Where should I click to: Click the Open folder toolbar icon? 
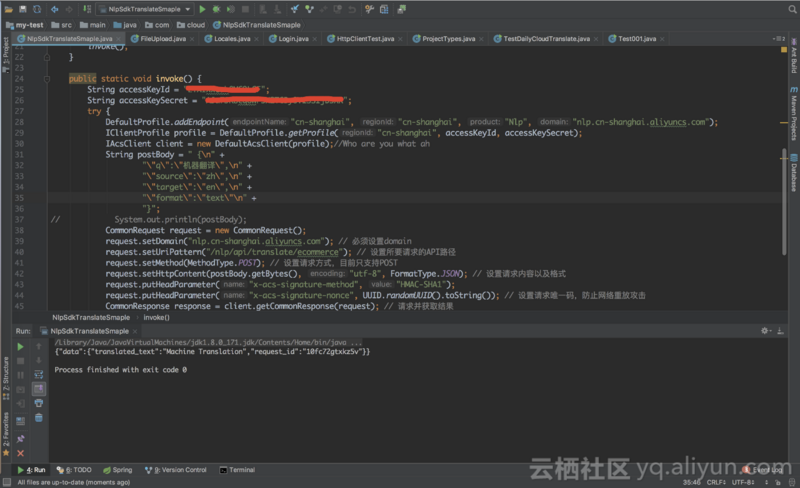(9, 9)
